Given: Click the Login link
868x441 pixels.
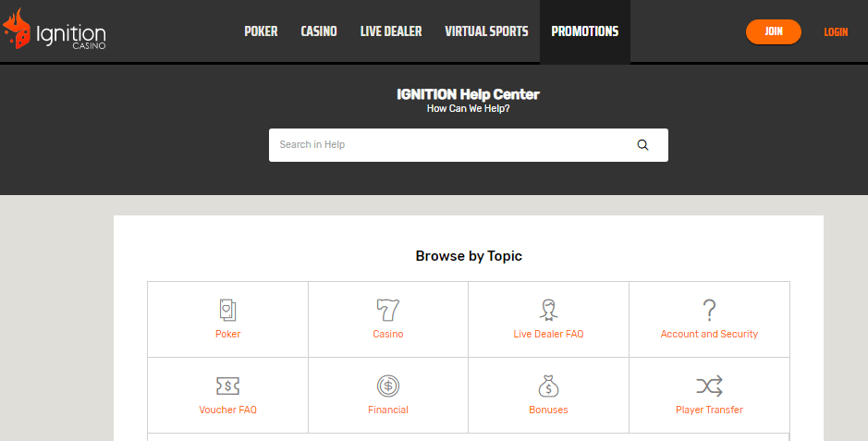Looking at the screenshot, I should point(836,32).
